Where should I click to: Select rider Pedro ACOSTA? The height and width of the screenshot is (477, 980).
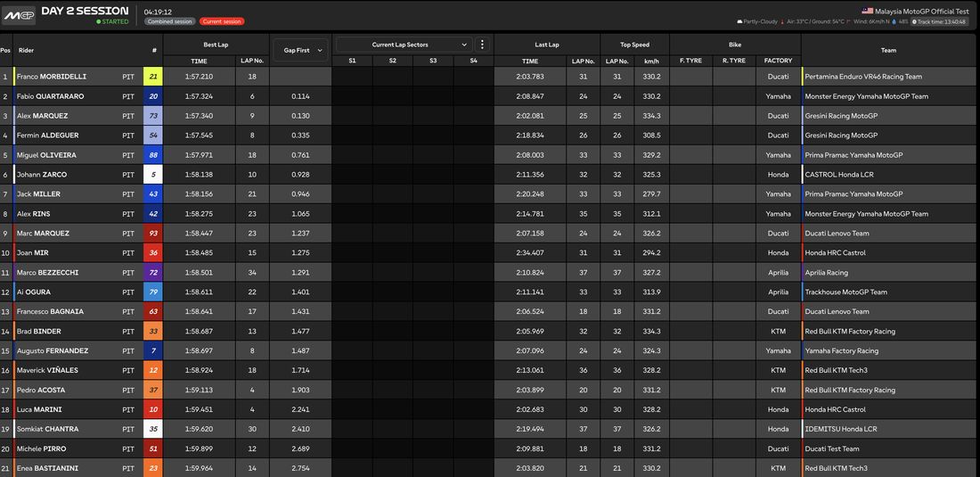pyautogui.click(x=41, y=391)
